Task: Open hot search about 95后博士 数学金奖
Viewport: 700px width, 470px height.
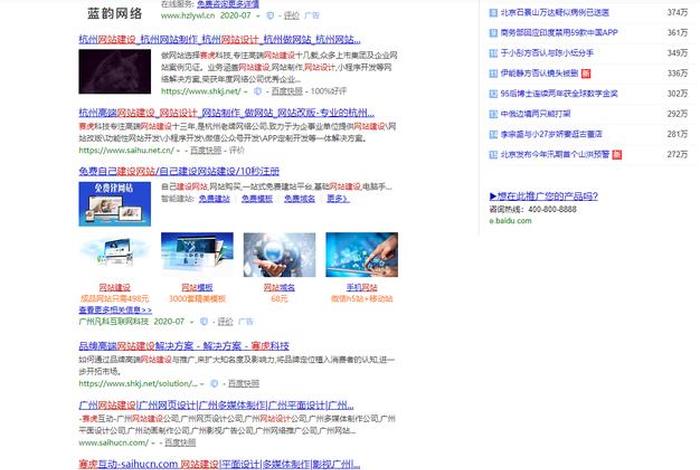Action: pyautogui.click(x=559, y=94)
